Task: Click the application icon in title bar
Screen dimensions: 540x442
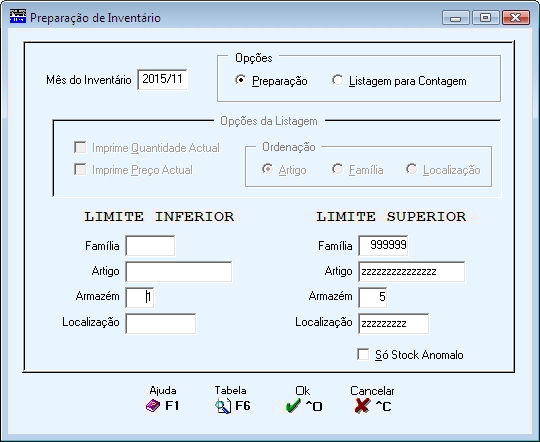Action: coord(18,16)
